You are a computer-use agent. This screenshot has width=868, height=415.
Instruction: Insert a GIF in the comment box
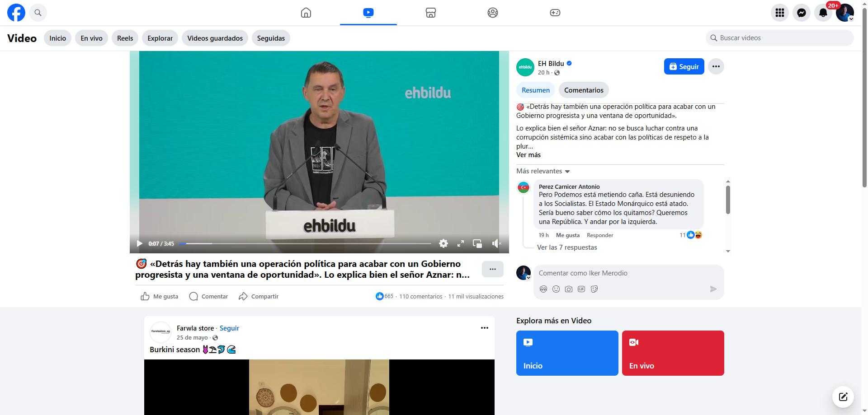[x=581, y=289]
